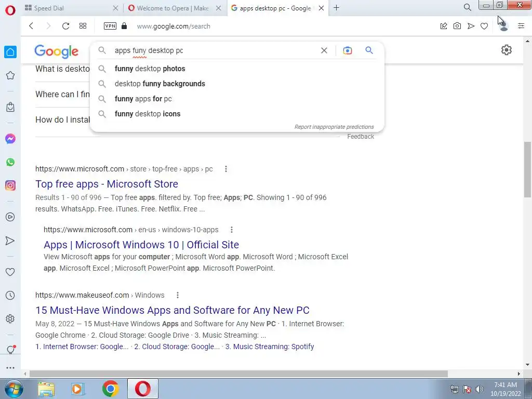
Task: Switch to the Speed Dial tab
Action: point(68,8)
